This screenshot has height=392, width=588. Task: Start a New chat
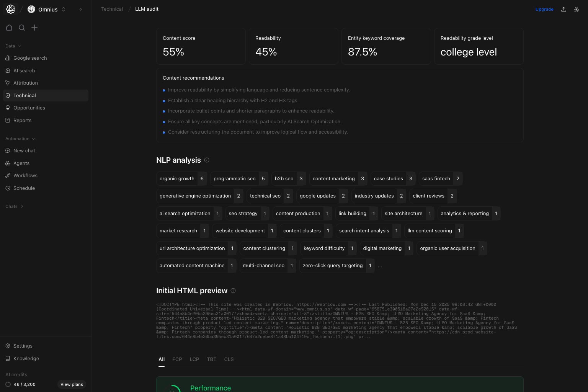tap(24, 150)
